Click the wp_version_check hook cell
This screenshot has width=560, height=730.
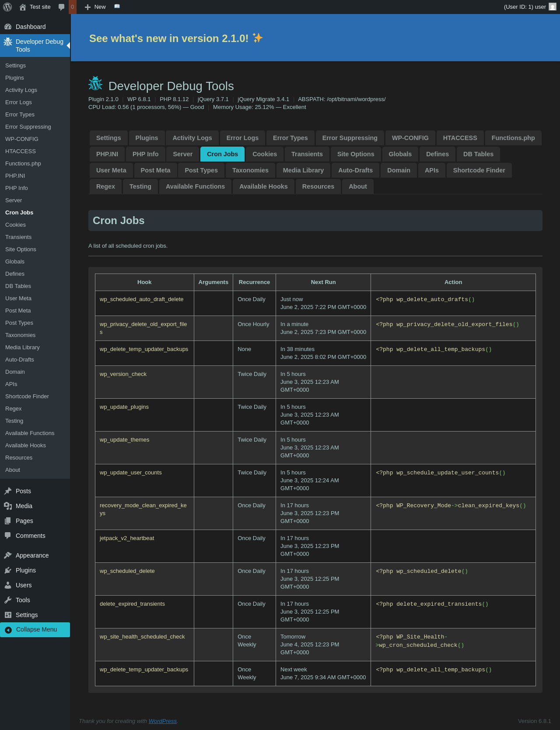click(x=123, y=374)
